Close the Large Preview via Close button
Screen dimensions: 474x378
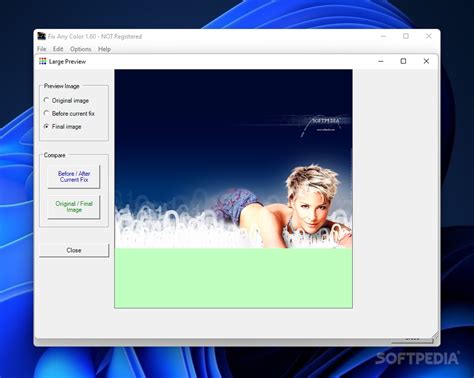coord(74,250)
